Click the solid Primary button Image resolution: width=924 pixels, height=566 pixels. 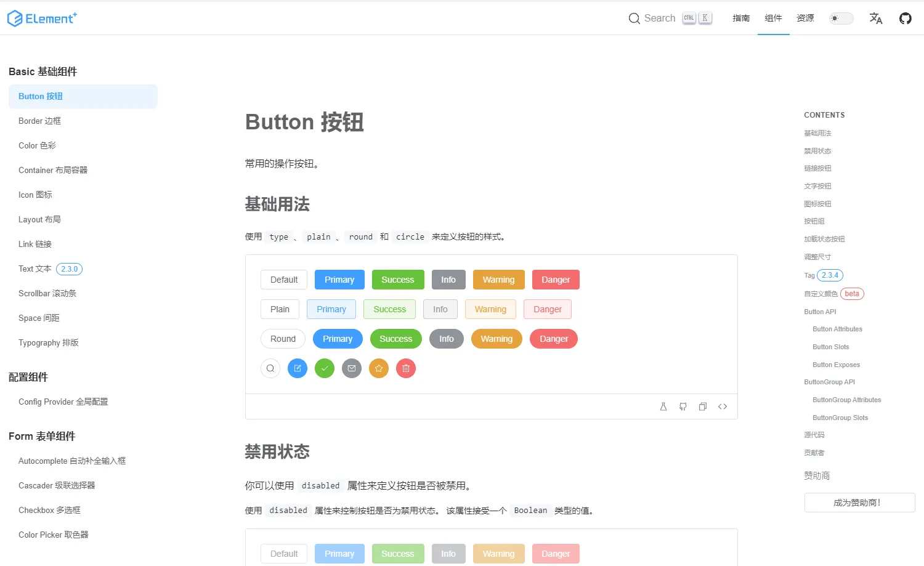tap(339, 280)
